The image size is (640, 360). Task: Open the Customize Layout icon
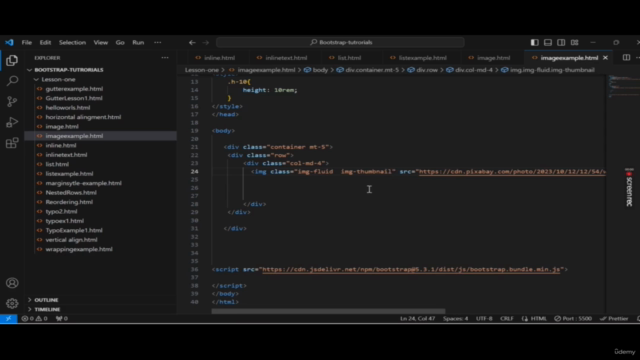(x=575, y=42)
